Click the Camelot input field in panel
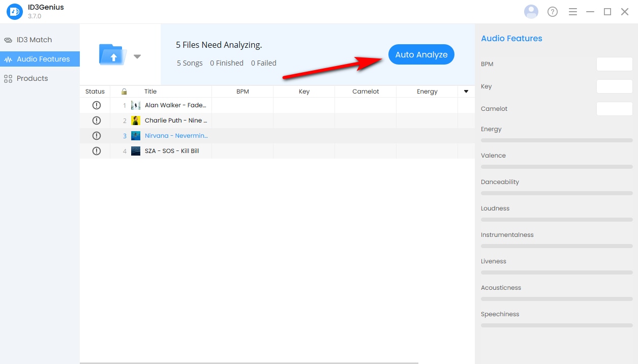The image size is (638, 364). (x=614, y=109)
